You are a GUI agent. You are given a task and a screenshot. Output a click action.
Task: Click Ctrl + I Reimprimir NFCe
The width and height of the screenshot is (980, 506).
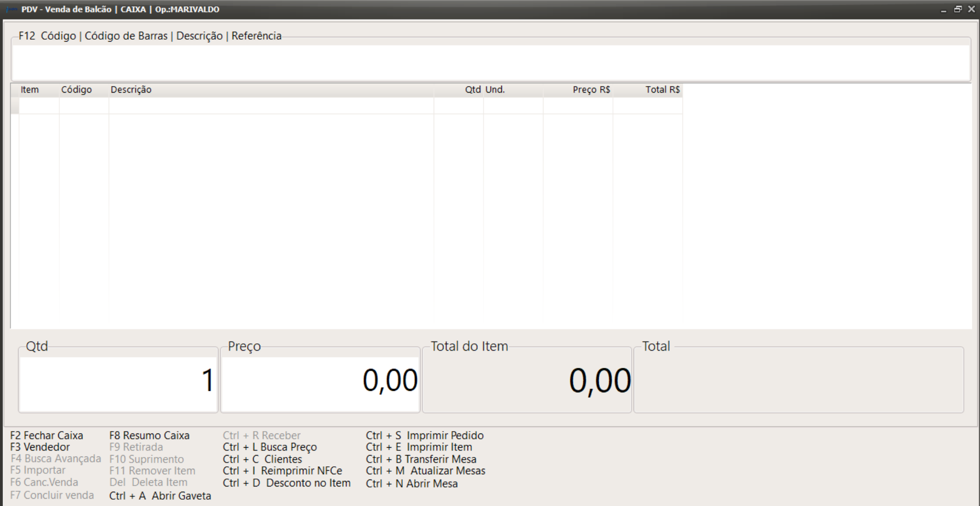pos(282,471)
